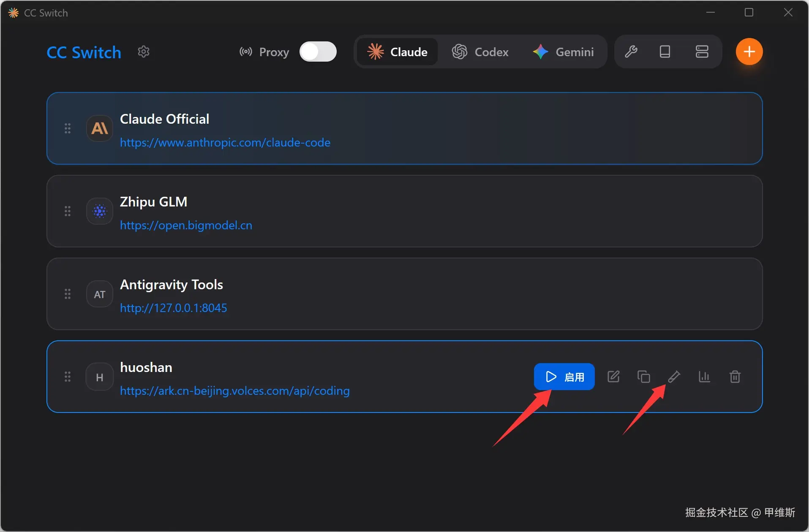
Task: Delete the huoshan provider
Action: pos(735,377)
